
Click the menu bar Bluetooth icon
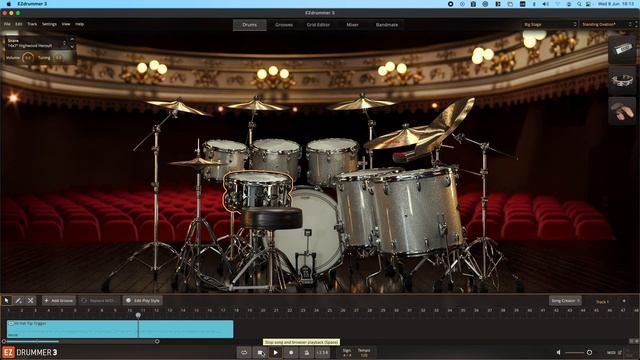click(x=534, y=4)
